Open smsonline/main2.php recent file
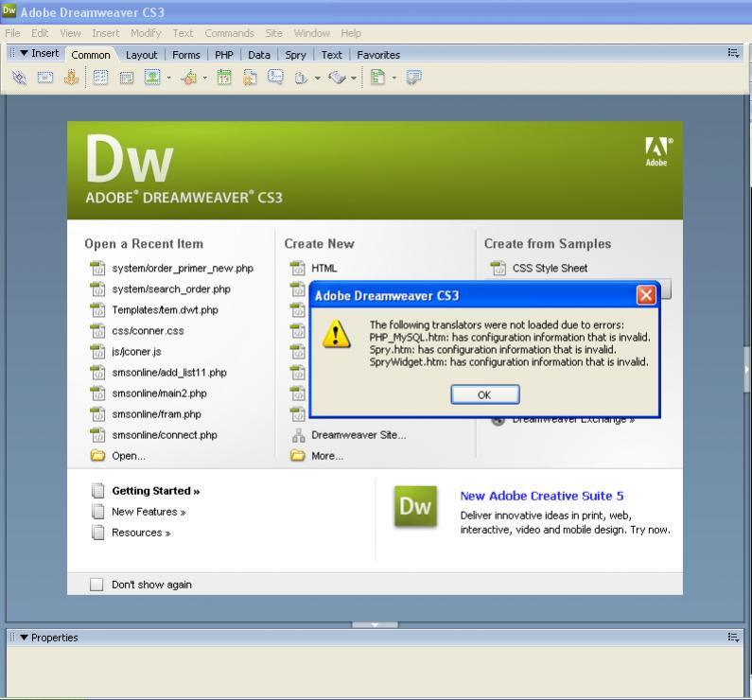752x700 pixels. (x=159, y=394)
